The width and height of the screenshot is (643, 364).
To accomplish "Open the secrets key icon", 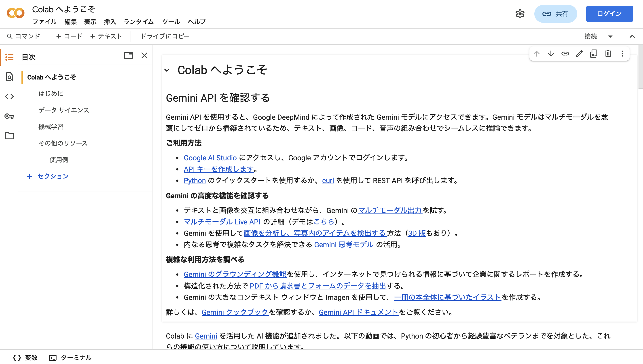I will (x=10, y=116).
